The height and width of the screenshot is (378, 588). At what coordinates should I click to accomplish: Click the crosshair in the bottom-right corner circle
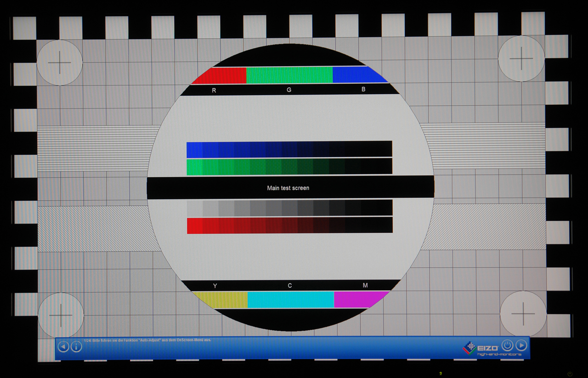tap(523, 314)
